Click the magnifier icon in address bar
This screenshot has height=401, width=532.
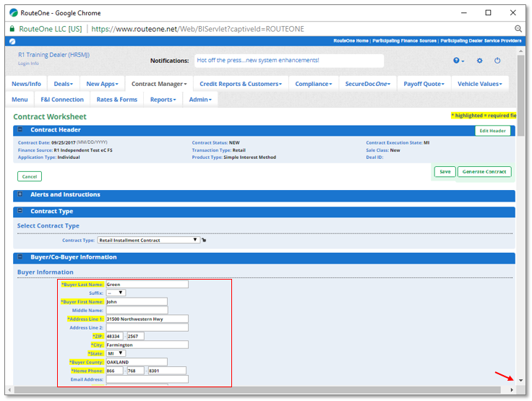point(518,29)
